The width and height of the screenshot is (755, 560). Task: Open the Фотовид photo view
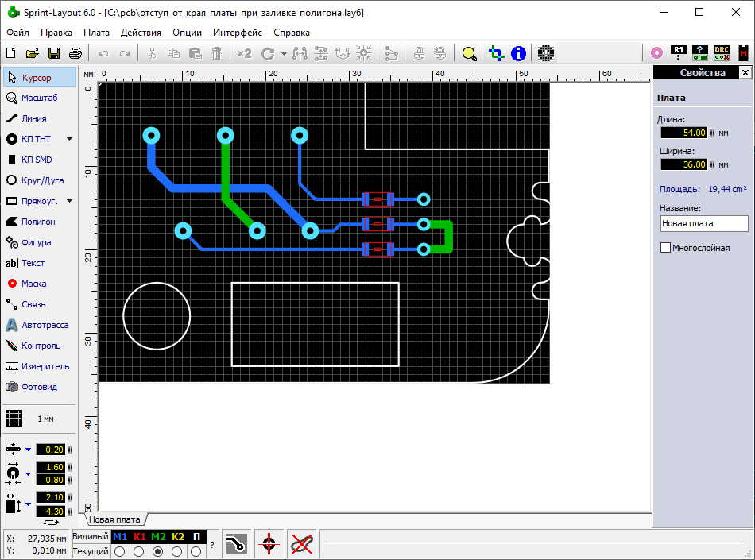[x=38, y=387]
